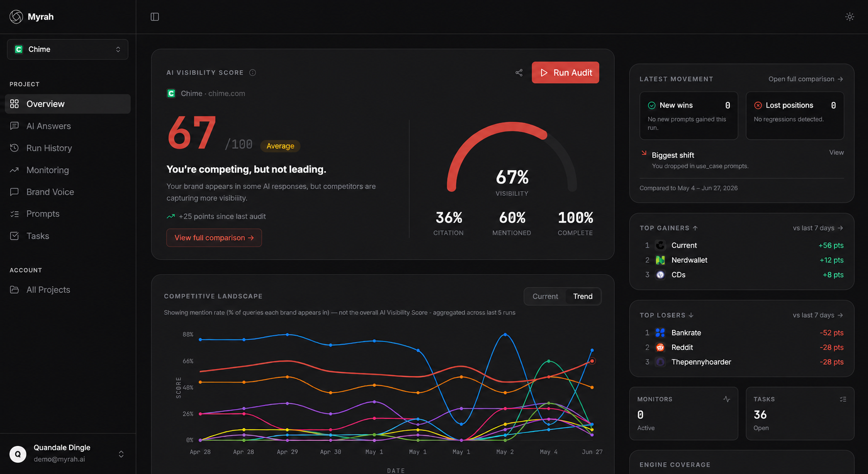Click the Lost positions X icon
This screenshot has height=474, width=868.
pyautogui.click(x=758, y=105)
